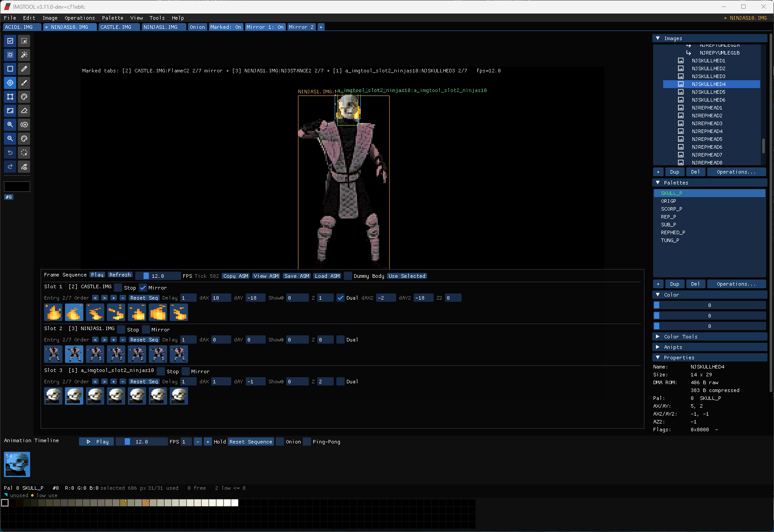Screen dimensions: 774x532
Task: Check the Stop checkbox for Slot 1
Action: (118, 288)
